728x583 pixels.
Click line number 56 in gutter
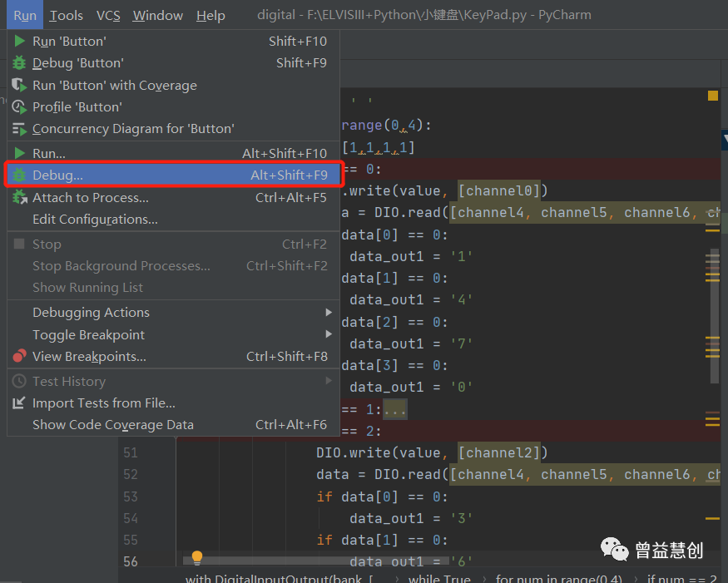coord(131,561)
